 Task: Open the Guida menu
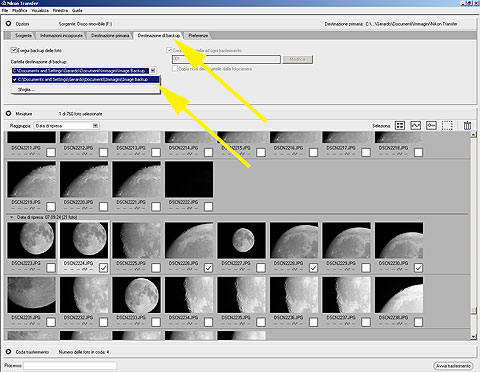pos(77,10)
